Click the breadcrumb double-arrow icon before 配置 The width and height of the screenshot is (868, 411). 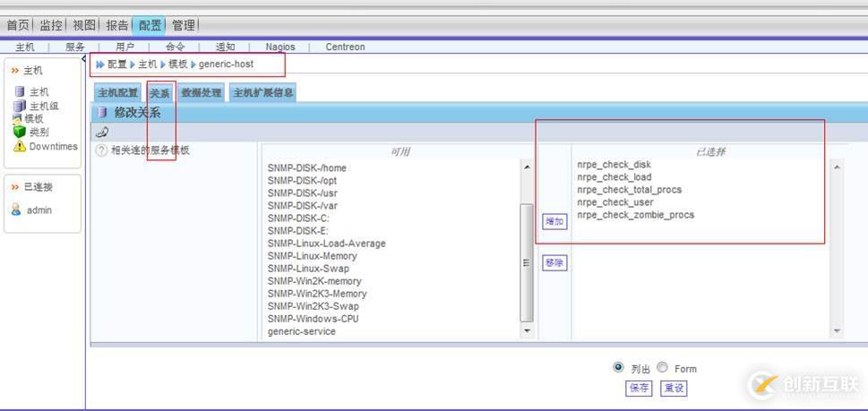click(100, 64)
